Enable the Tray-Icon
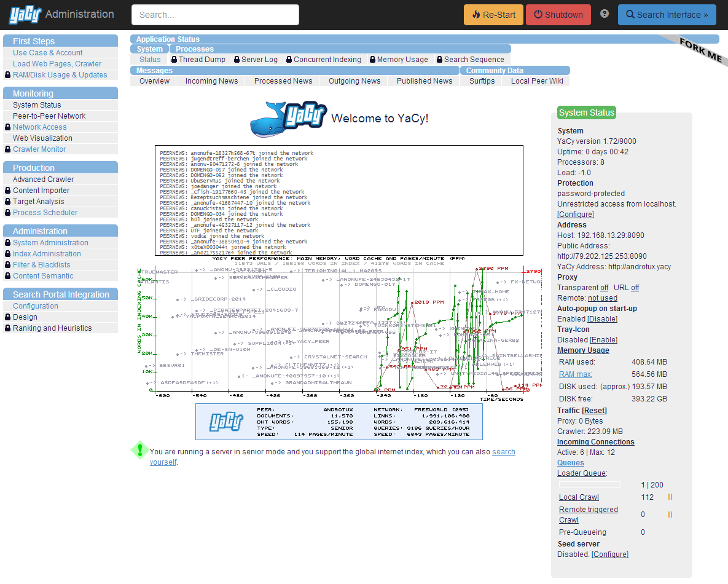The image size is (728, 584). pos(603,340)
